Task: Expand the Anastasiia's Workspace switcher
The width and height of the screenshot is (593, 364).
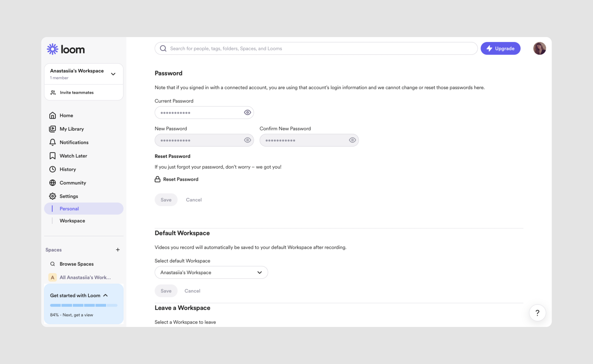Action: [113, 74]
